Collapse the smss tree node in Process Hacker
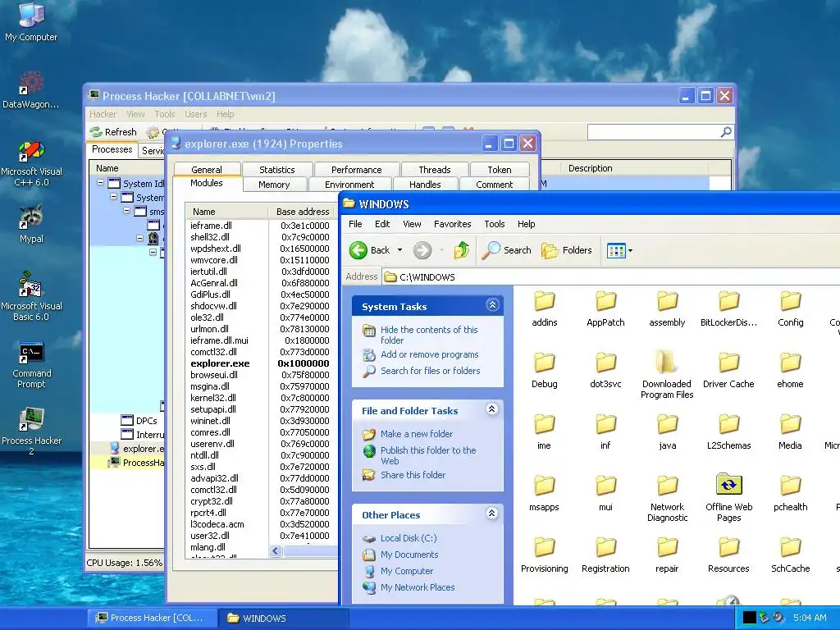Screen dimensions: 840x630 [127, 211]
